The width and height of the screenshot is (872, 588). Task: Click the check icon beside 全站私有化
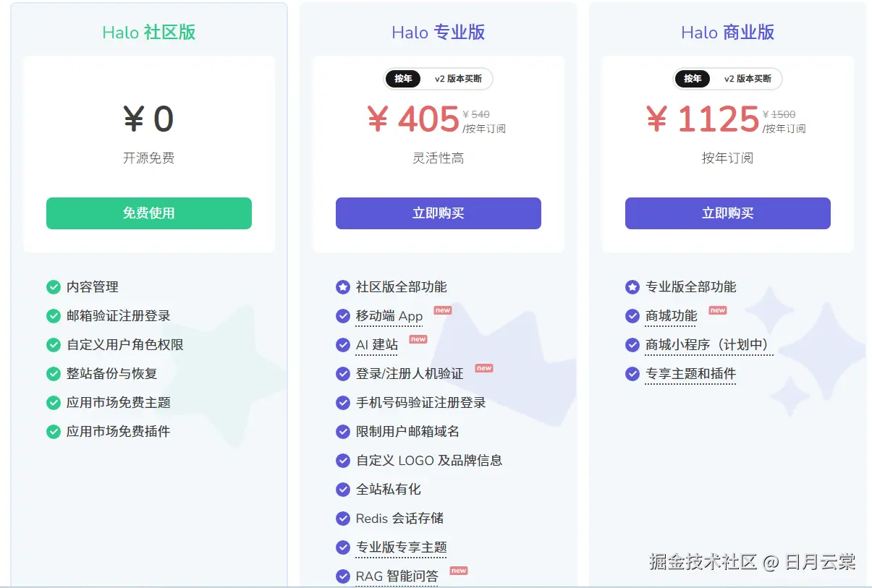click(x=343, y=490)
